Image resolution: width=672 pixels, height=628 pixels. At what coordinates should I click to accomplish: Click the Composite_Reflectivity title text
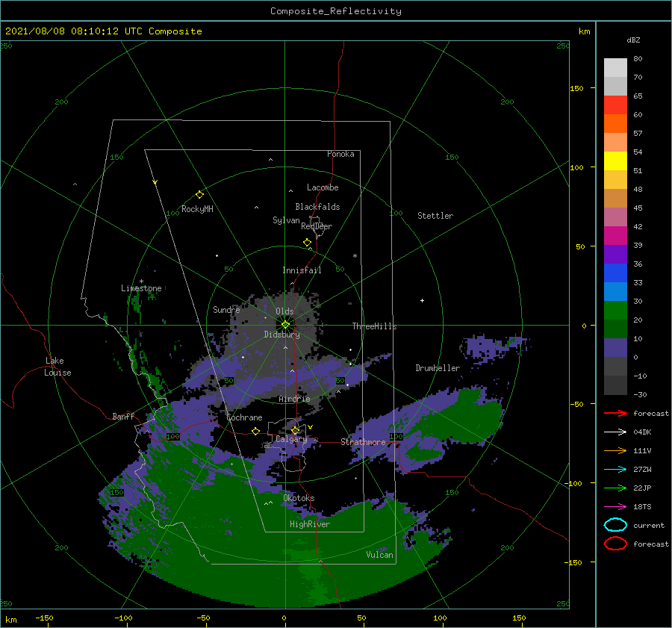(335, 11)
